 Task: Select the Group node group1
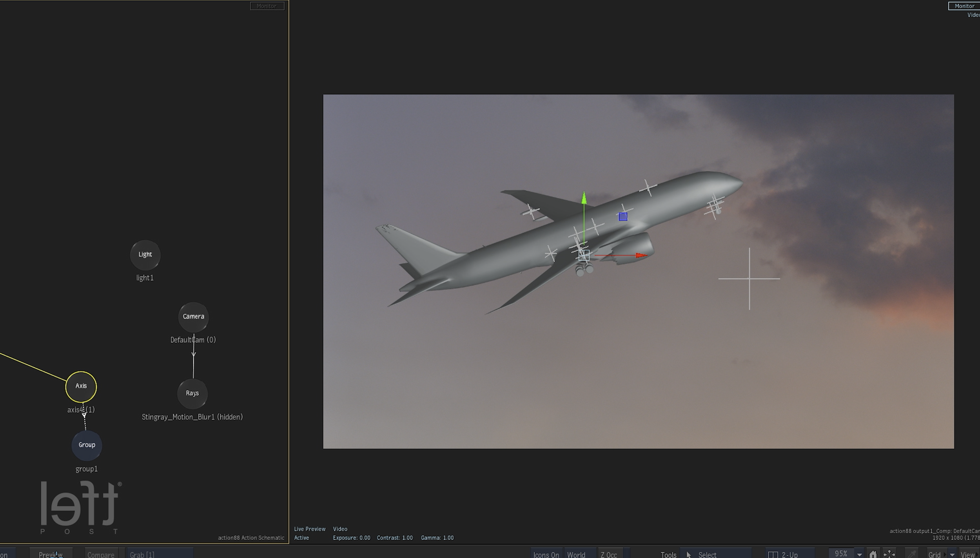(87, 445)
